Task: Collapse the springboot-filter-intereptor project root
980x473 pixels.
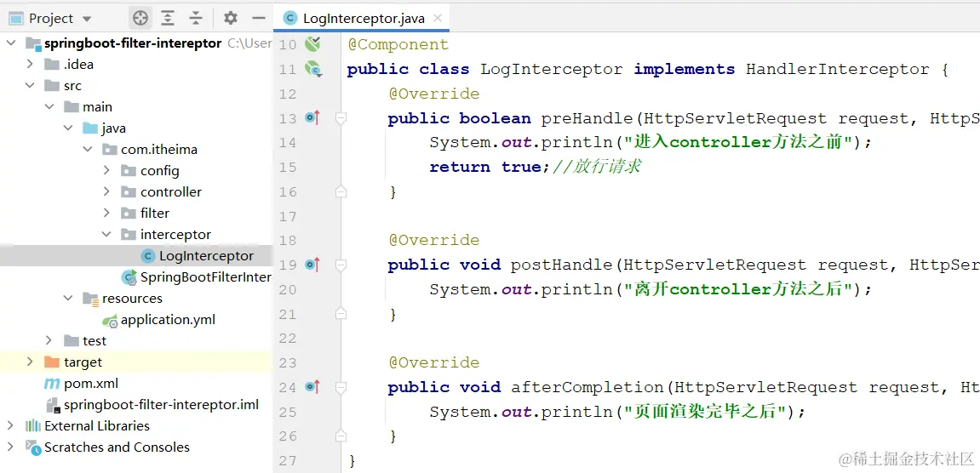Action: click(10, 43)
